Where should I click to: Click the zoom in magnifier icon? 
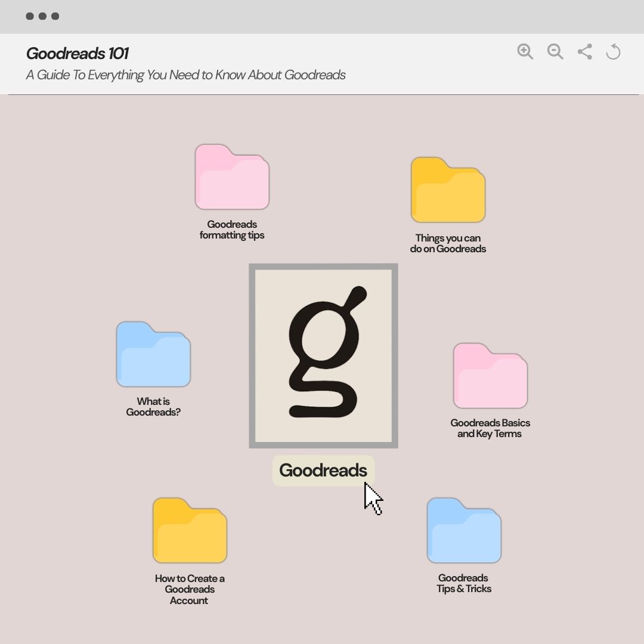[525, 52]
